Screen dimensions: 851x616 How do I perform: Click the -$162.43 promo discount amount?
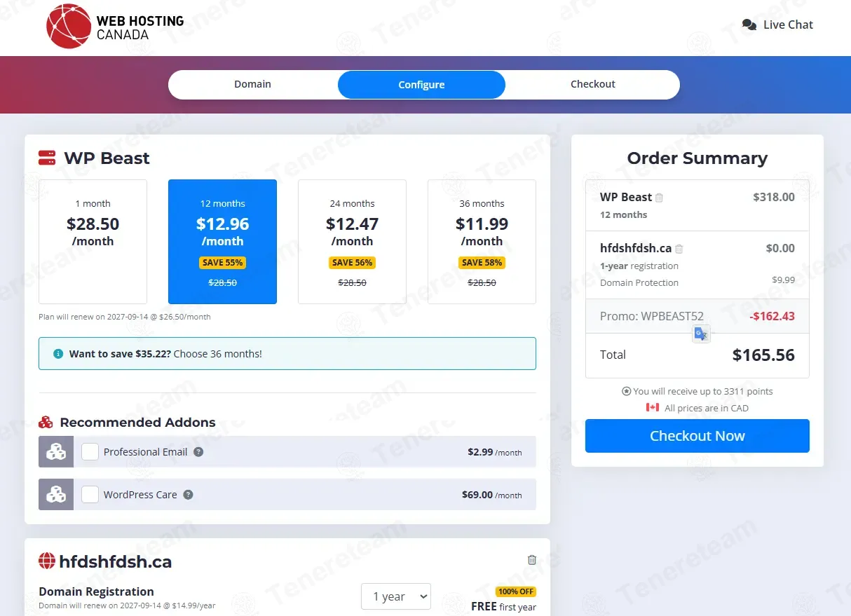point(772,316)
